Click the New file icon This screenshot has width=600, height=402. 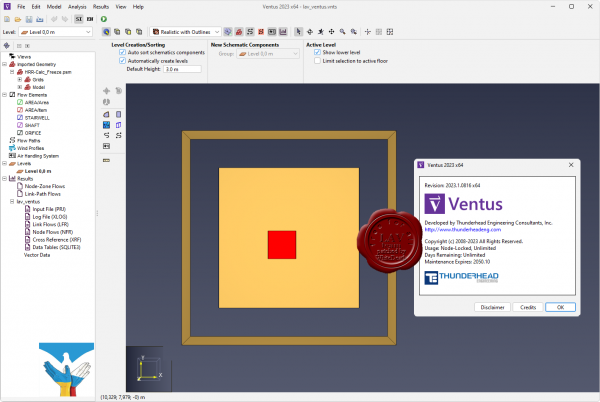click(x=7, y=19)
